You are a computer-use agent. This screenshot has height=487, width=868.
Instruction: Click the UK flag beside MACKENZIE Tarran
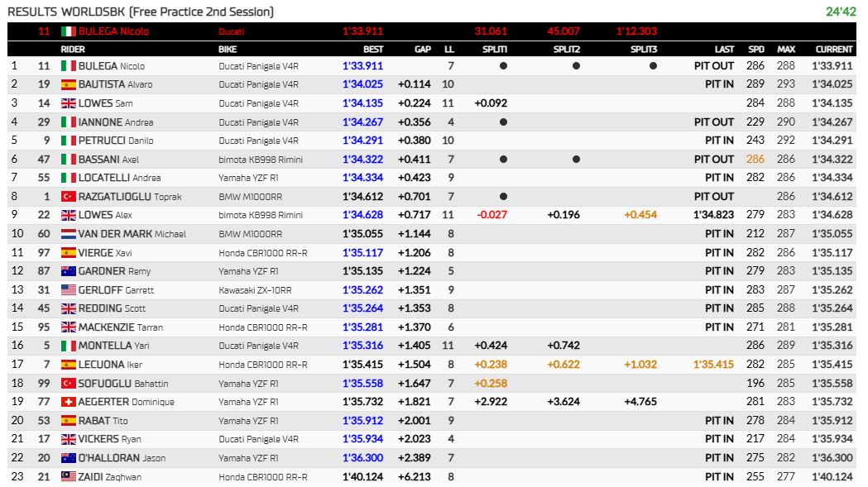click(68, 327)
